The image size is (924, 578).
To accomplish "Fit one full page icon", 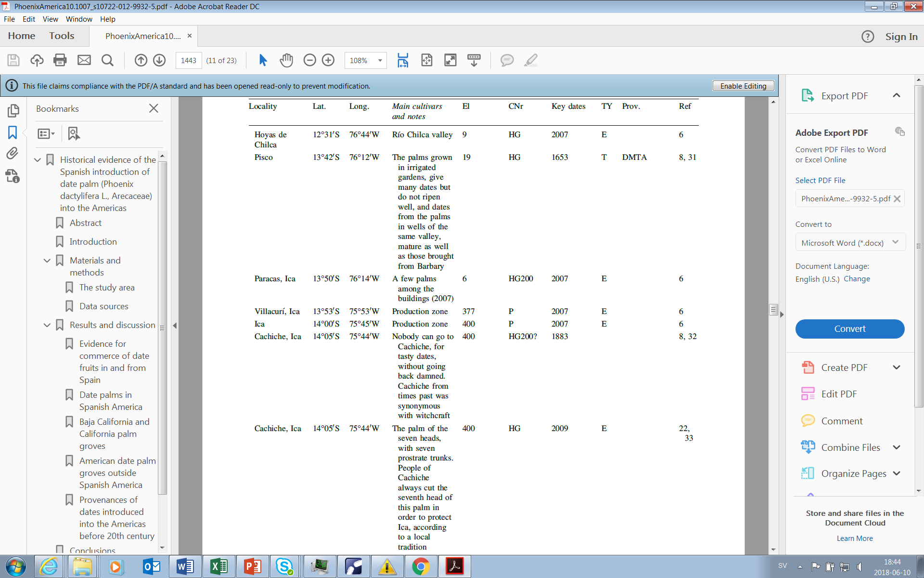I will pyautogui.click(x=427, y=60).
